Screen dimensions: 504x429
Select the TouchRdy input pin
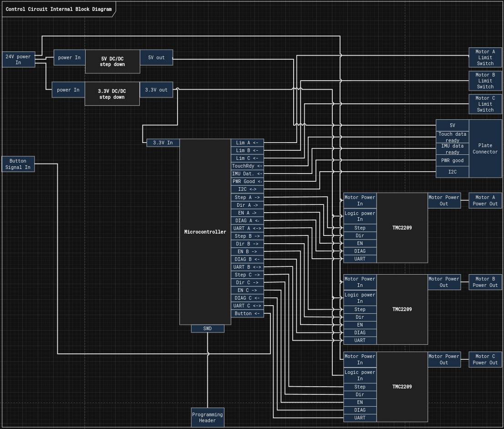(x=247, y=166)
